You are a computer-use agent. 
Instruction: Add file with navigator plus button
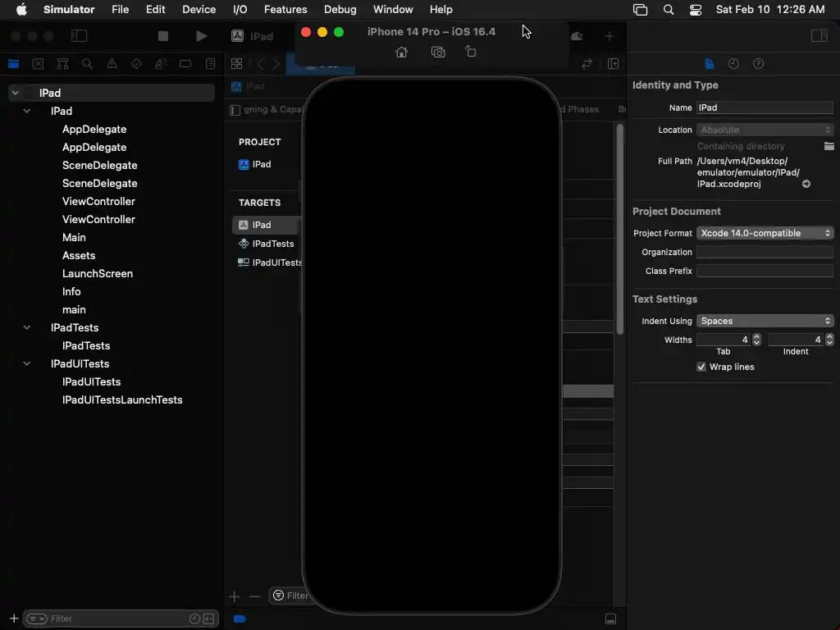pos(14,619)
